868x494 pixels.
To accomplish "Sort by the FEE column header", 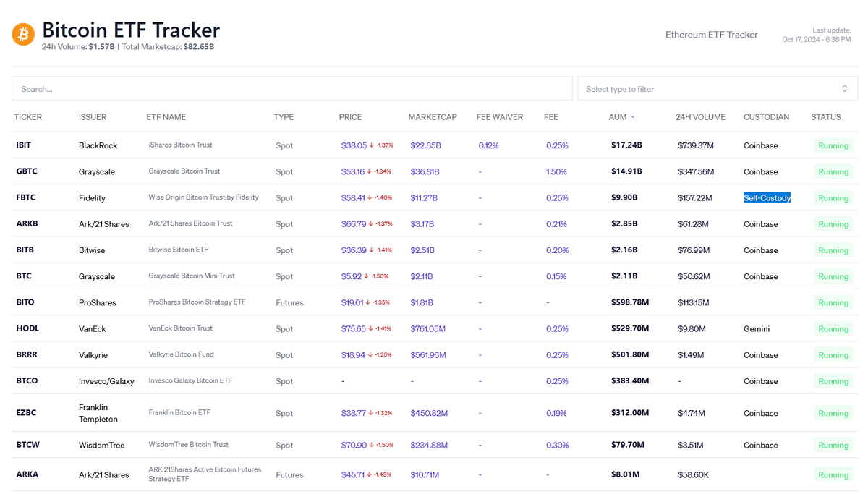I will tap(551, 117).
